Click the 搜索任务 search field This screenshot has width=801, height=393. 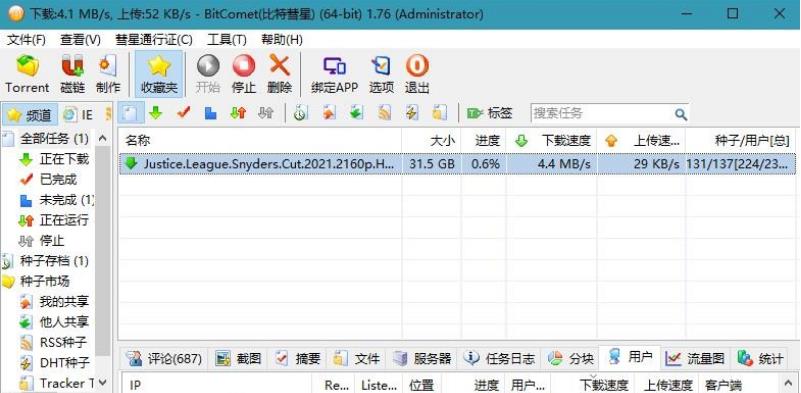[602, 113]
